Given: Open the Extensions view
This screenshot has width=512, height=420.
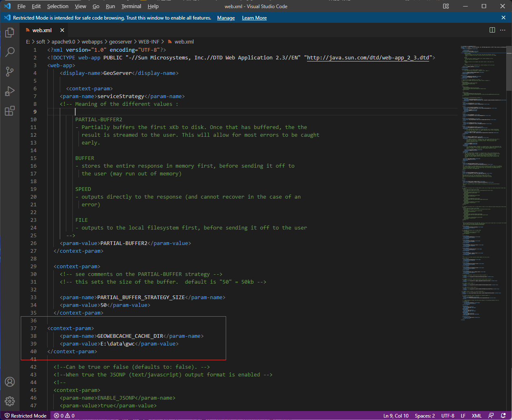Looking at the screenshot, I should coord(10,111).
